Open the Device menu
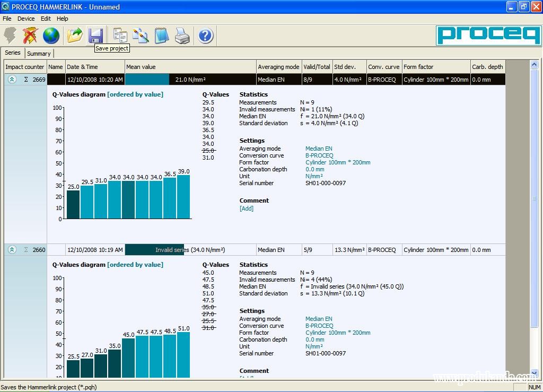The image size is (543, 392). (x=26, y=19)
